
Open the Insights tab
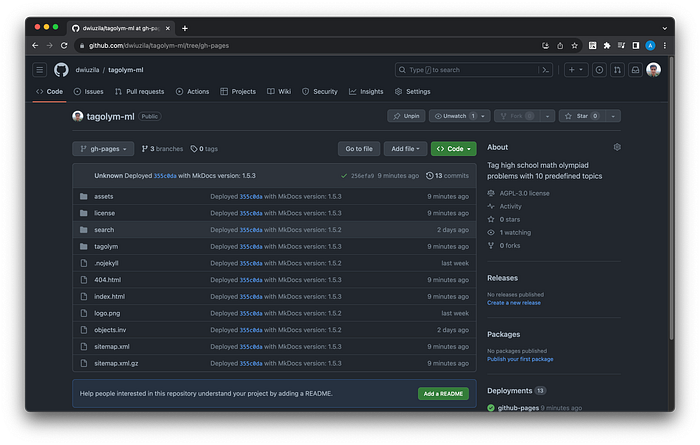pos(366,91)
